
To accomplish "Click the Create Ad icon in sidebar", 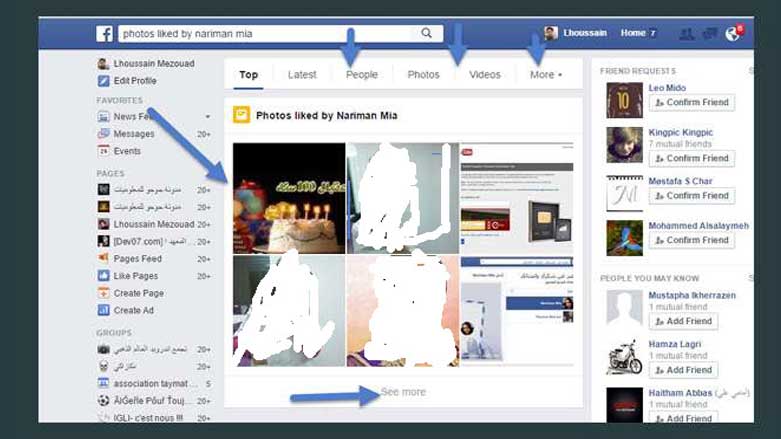I will point(104,311).
